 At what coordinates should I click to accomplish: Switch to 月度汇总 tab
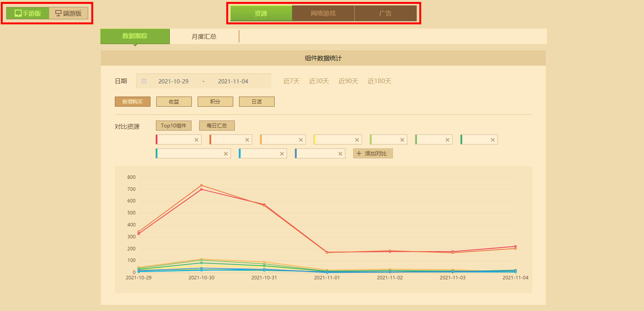pos(204,36)
